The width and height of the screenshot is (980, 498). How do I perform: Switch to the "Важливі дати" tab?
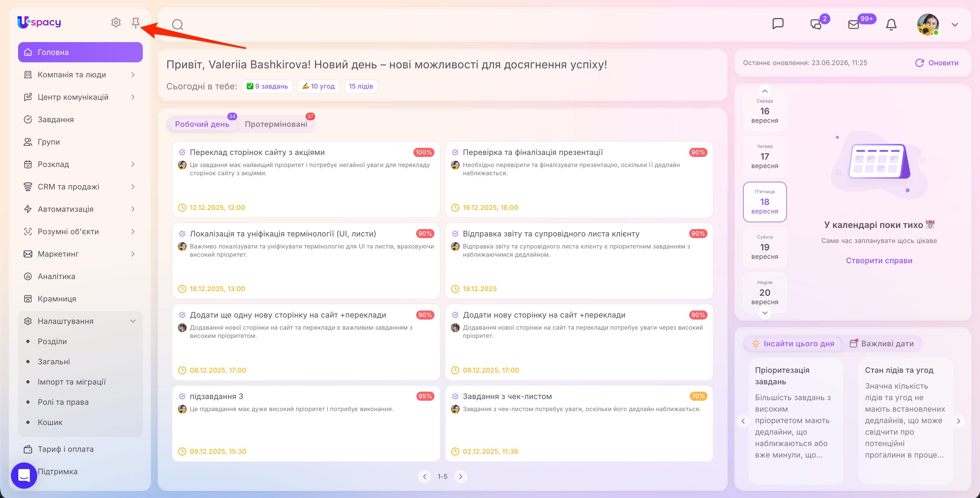882,344
